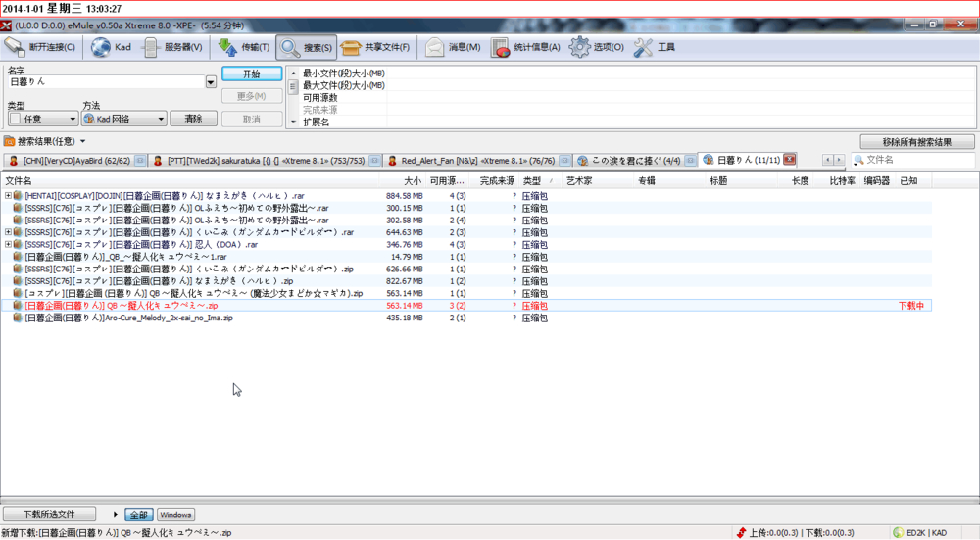Select the 魔法少女まどか☆マギカ .zip row
The height and width of the screenshot is (540, 980).
(465, 293)
